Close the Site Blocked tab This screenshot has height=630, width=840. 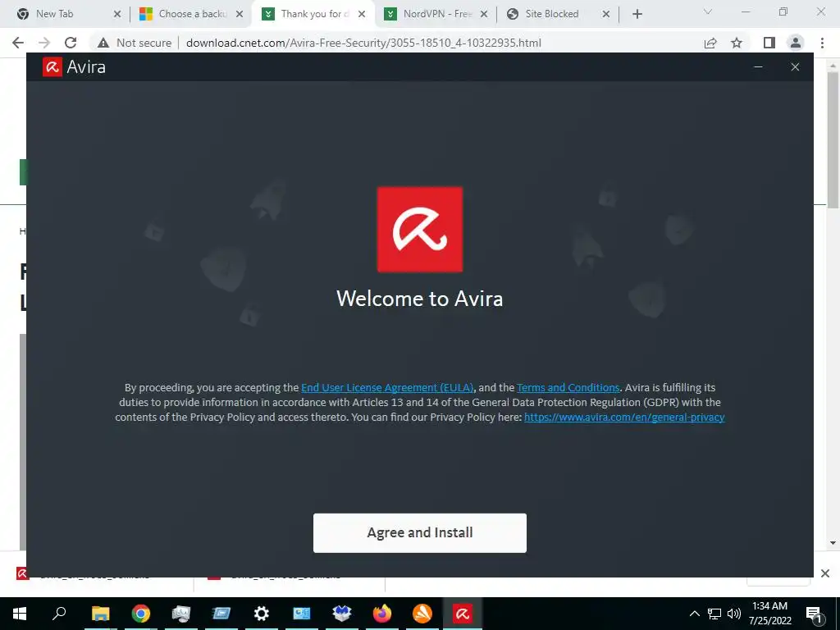click(x=606, y=14)
